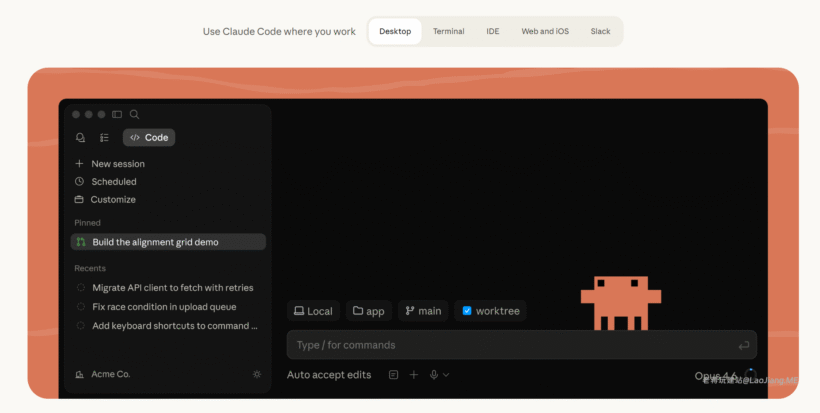Click the note icon next to Auto accept edits
The height and width of the screenshot is (413, 820).
(x=393, y=375)
